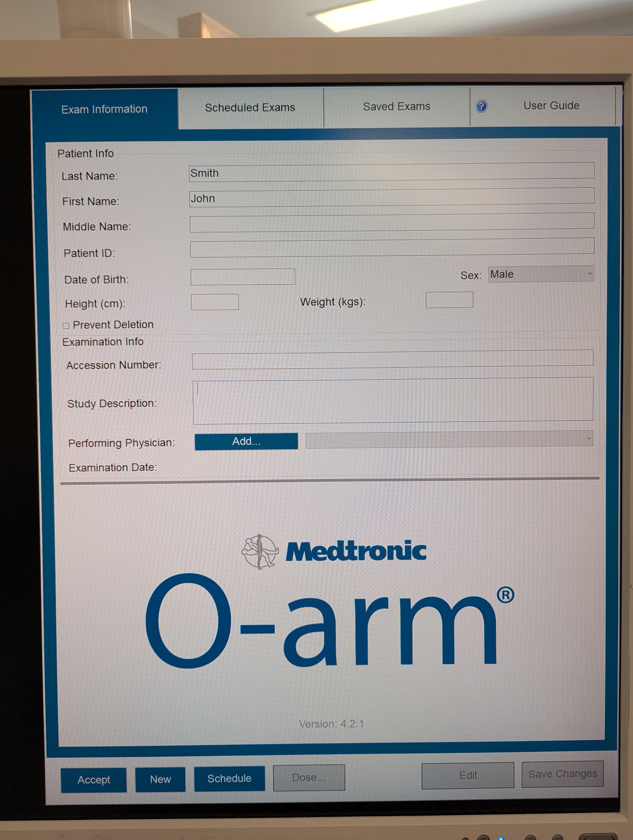Click the New button
Viewport: 633px width, 840px height.
[160, 779]
